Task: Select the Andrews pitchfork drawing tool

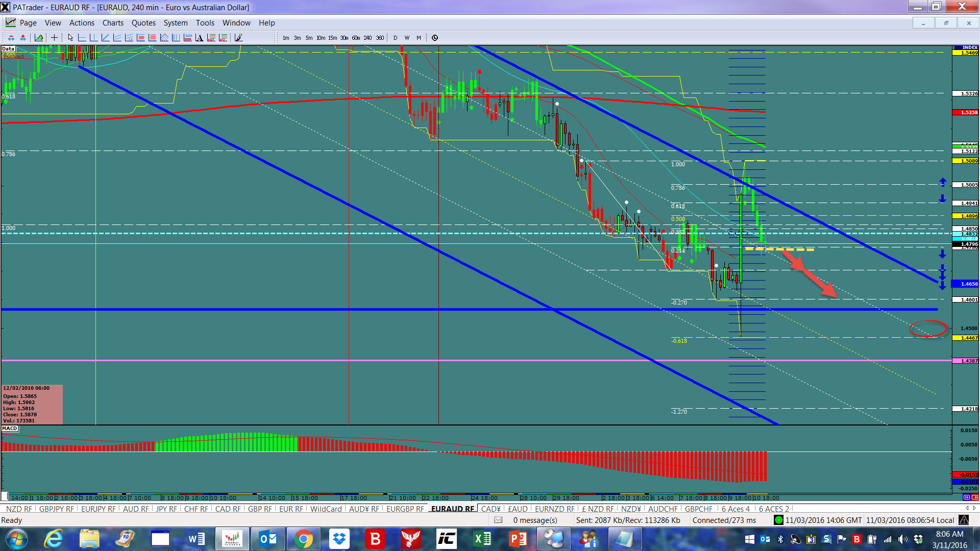Action: pyautogui.click(x=164, y=37)
